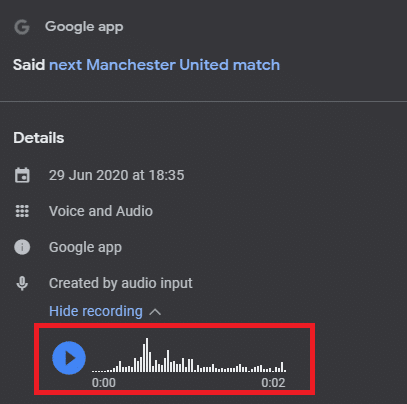407x404 pixels.
Task: Click the Voice and Audio label
Action: [101, 211]
